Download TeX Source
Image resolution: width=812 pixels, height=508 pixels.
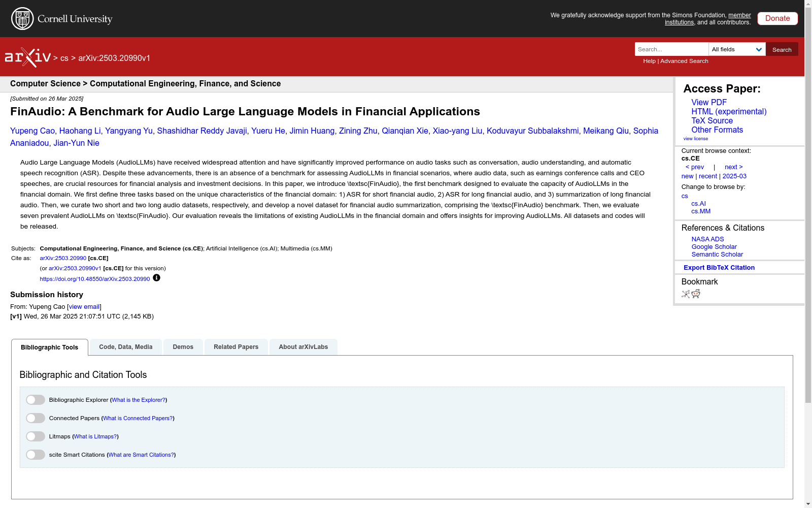click(x=712, y=120)
